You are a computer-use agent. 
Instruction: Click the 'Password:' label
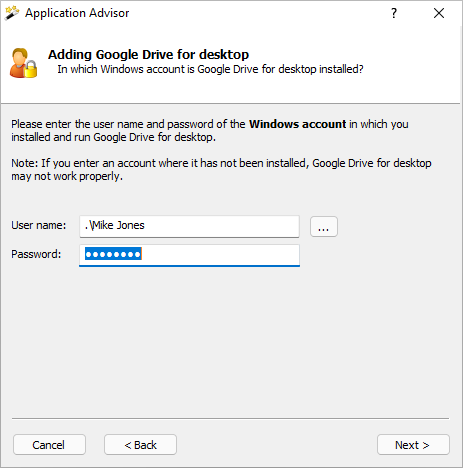36,254
